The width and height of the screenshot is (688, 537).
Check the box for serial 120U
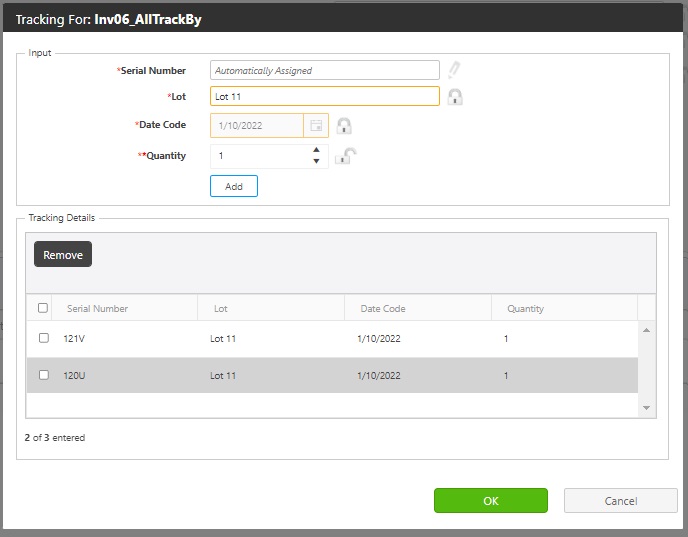[x=43, y=375]
